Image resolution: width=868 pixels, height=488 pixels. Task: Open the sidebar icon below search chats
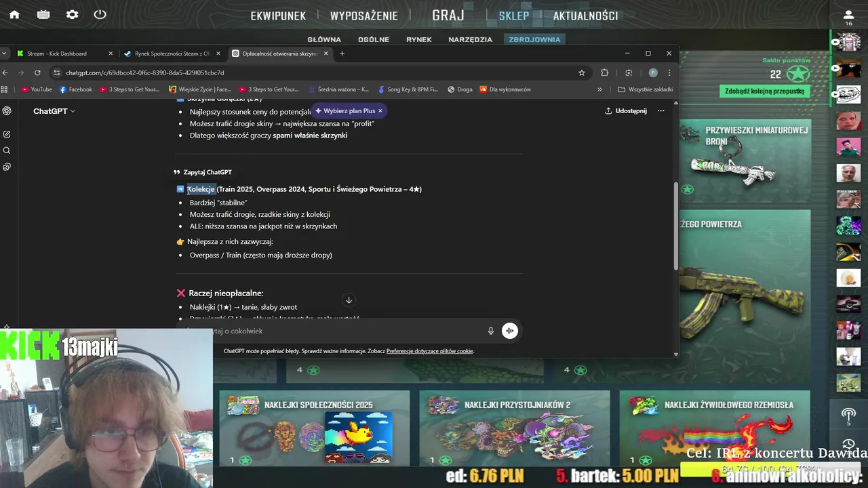(x=7, y=167)
